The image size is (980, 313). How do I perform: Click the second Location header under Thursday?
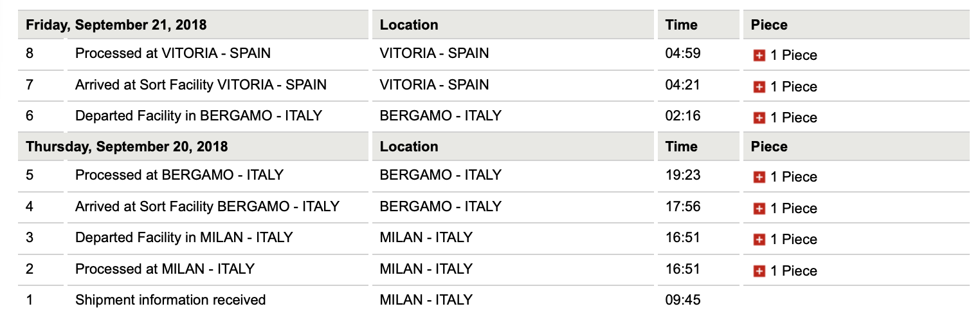point(409,147)
